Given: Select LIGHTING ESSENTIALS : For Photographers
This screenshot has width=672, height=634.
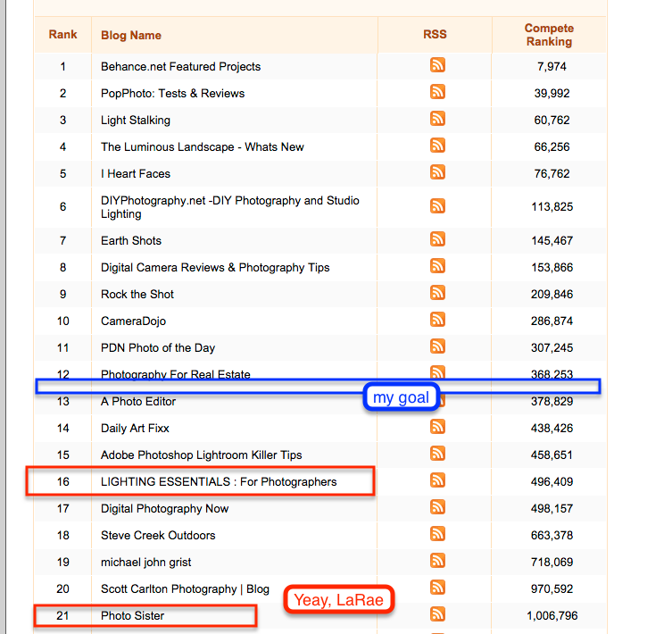Looking at the screenshot, I should [x=219, y=481].
